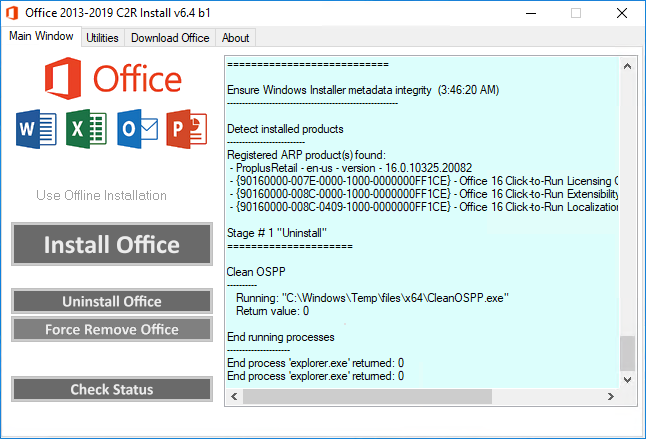Viewport: 646px width, 439px height.
Task: Click the orange PowerPoint icon
Action: (x=187, y=129)
